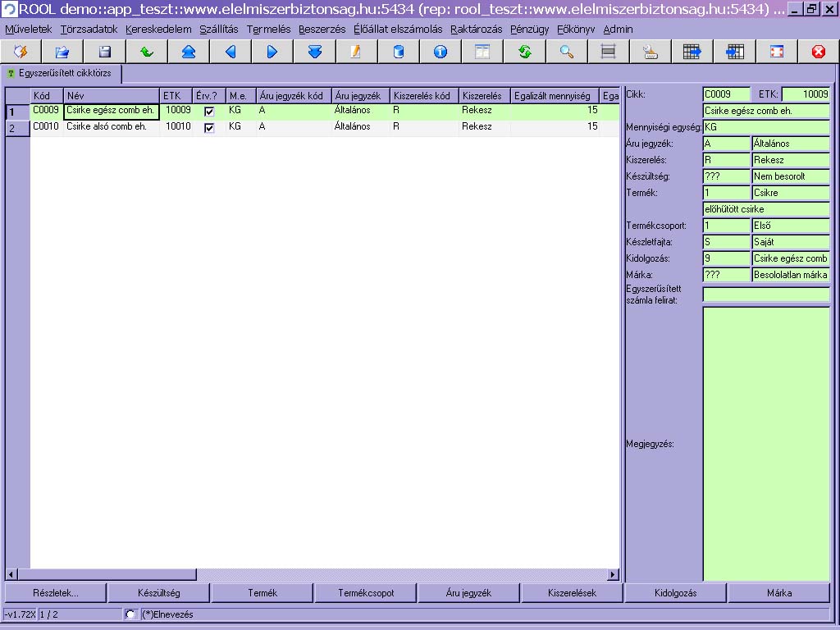840x630 pixels.
Task: Click the cell 'C0010' in the grid
Action: coord(46,127)
